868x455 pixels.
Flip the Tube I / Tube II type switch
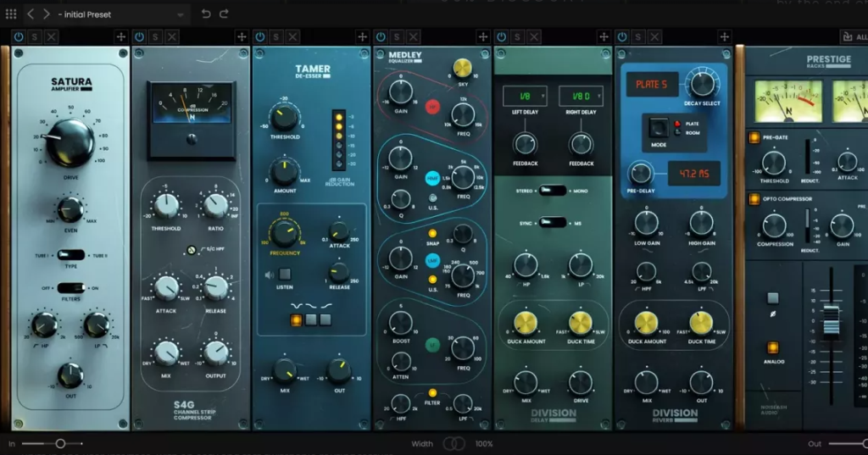[71, 255]
